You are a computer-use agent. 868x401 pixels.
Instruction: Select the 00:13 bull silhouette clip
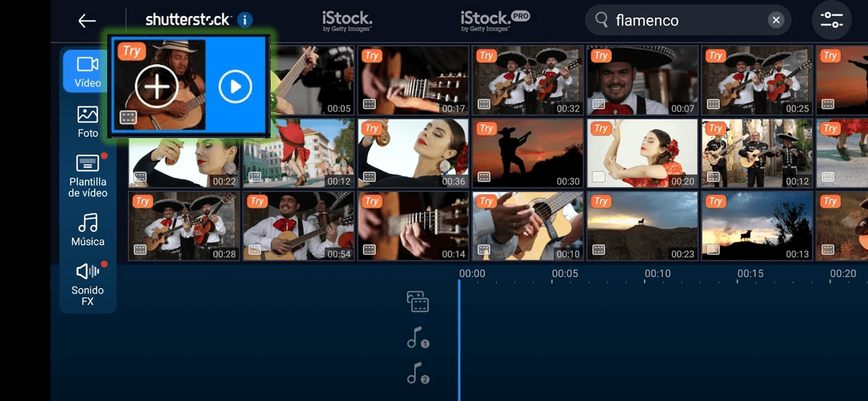coord(757,226)
